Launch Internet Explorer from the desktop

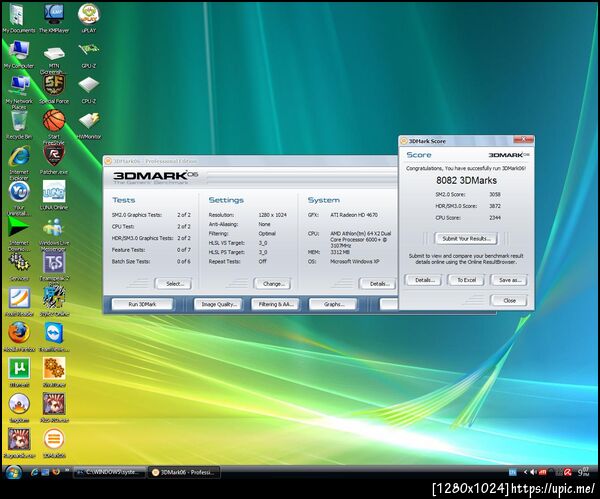point(19,163)
